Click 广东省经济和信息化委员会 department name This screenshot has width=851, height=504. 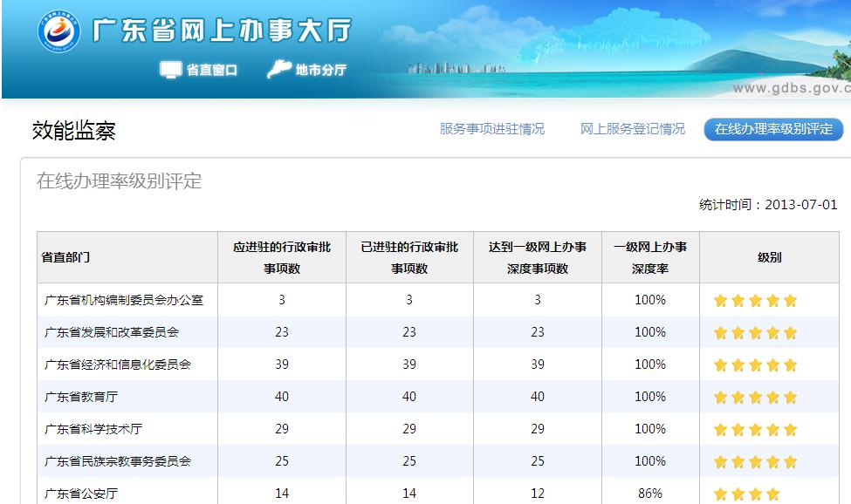pyautogui.click(x=118, y=364)
